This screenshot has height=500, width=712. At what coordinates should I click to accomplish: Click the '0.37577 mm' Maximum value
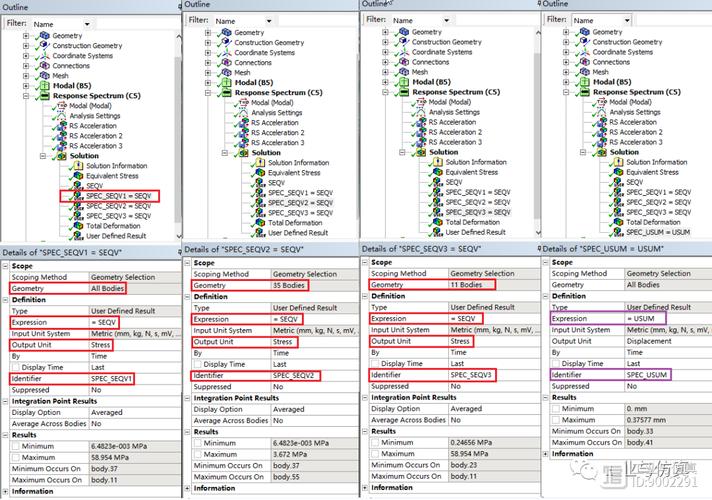tap(647, 420)
